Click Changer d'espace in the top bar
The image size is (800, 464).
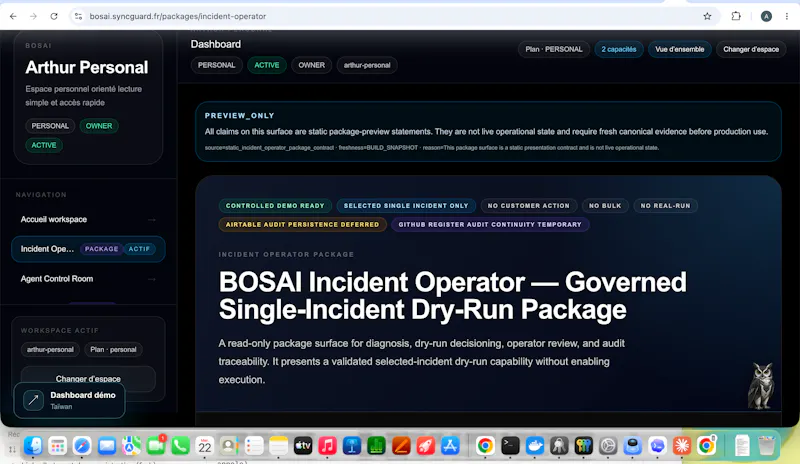click(751, 50)
